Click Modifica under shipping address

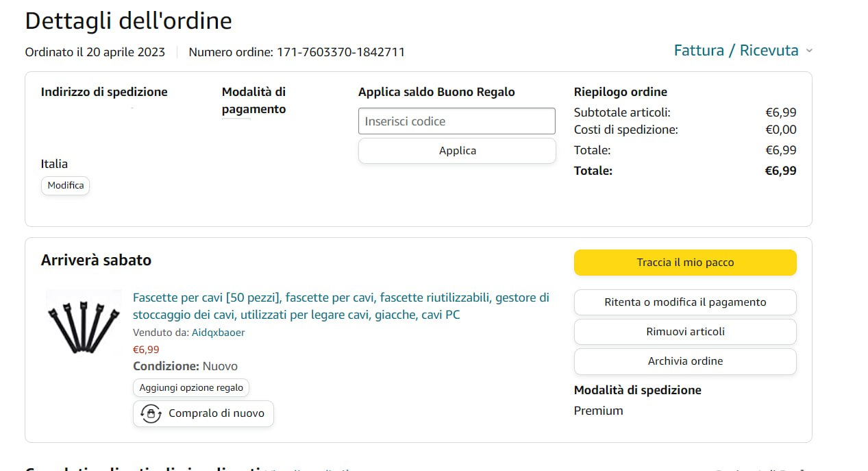(66, 186)
